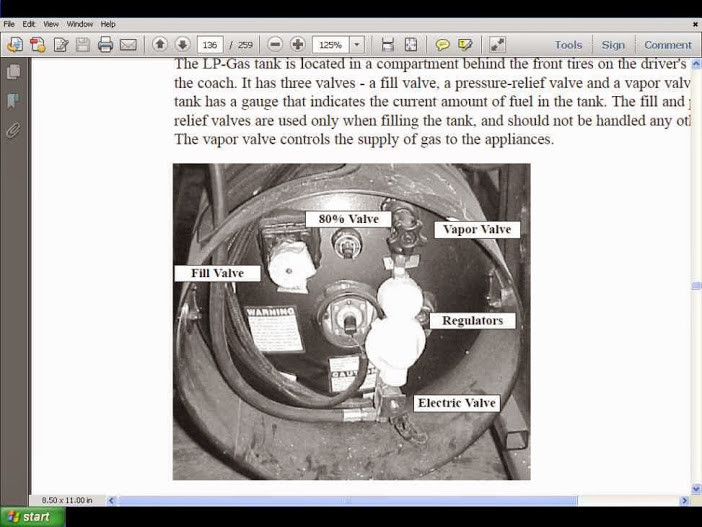Open the File menu
702x527 pixels.
click(9, 24)
